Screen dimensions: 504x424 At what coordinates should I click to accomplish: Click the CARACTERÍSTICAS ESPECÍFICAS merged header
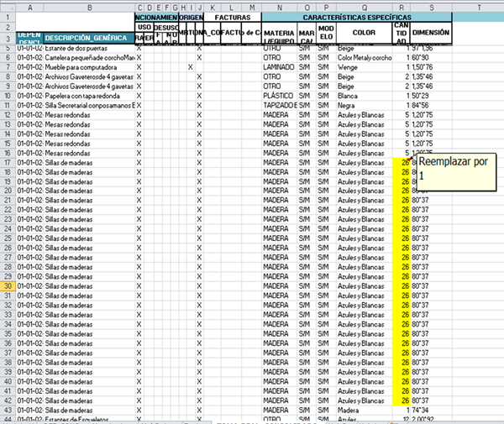[357, 17]
